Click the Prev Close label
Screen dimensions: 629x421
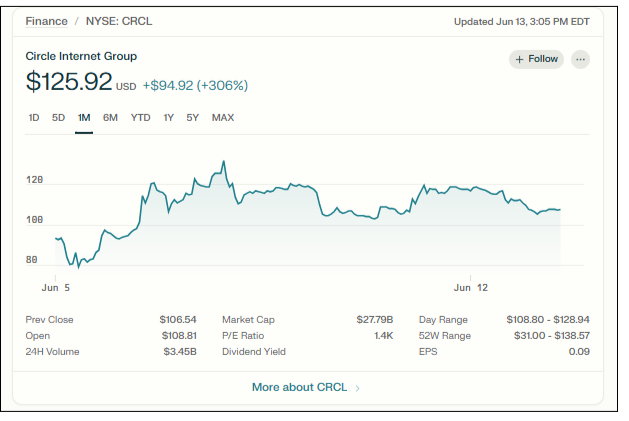click(49, 320)
